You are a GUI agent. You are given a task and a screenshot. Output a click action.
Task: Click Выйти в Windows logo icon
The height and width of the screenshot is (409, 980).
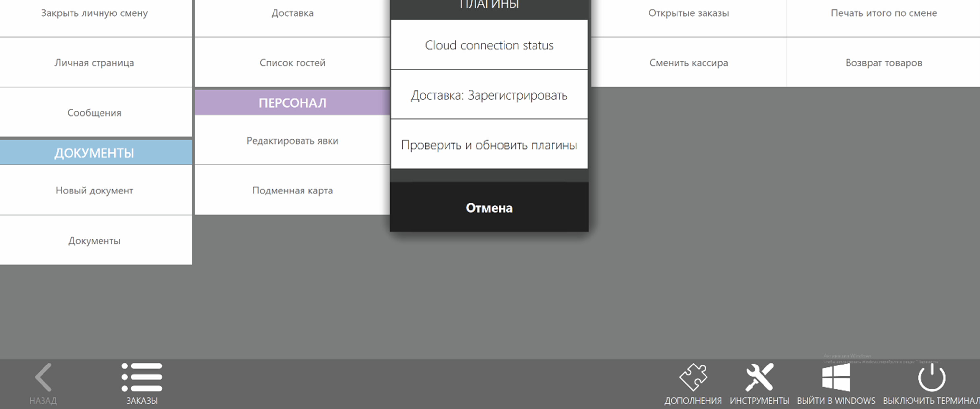836,377
